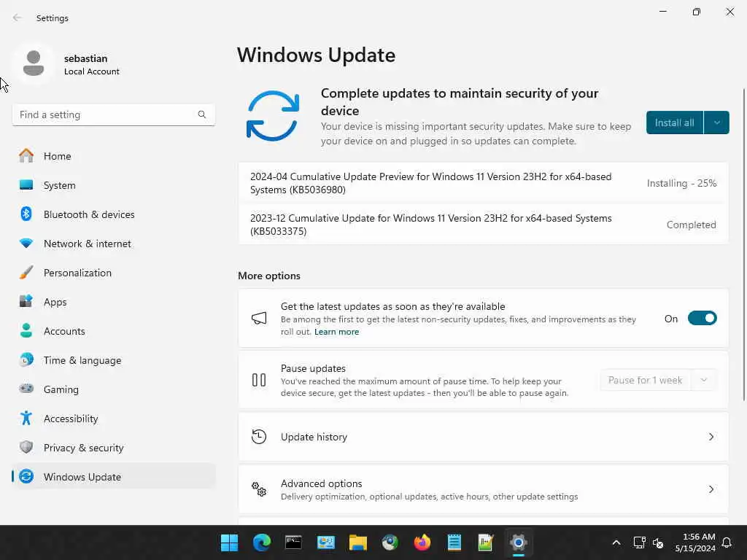Select Personalization in sidebar
Screen dimensions: 747x560
(x=114, y=273)
